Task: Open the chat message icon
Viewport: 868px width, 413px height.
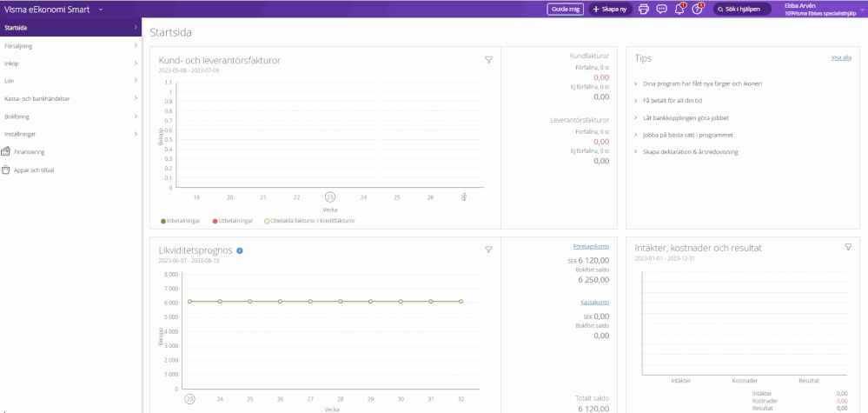Action: (661, 9)
